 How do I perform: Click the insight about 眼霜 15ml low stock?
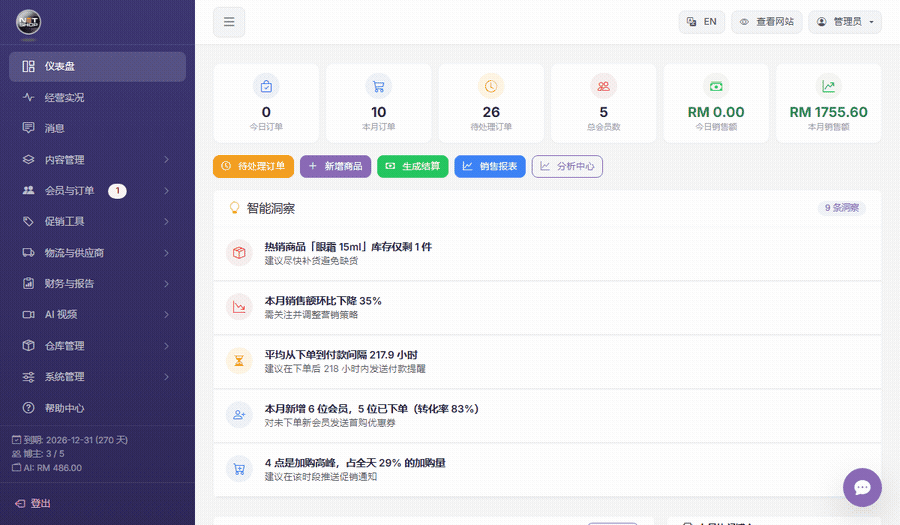click(348, 247)
